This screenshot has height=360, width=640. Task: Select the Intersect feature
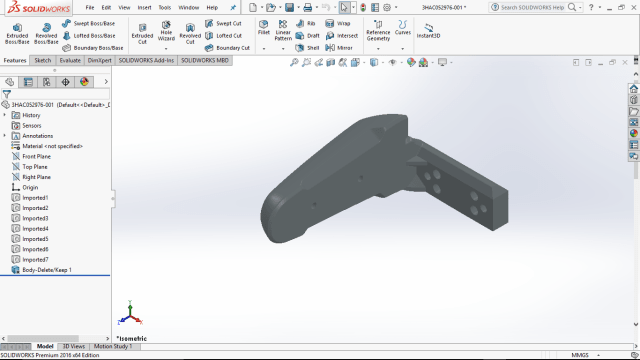point(342,36)
